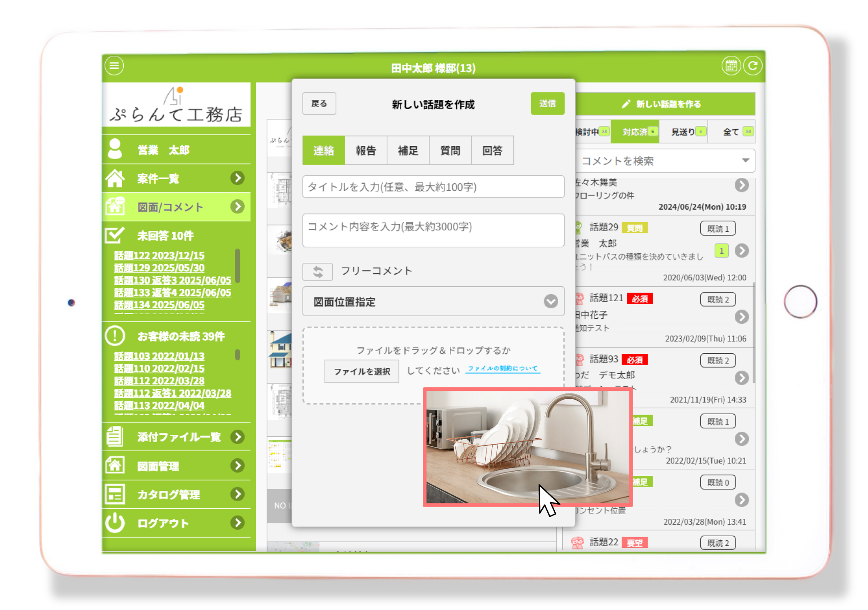Click the blue house drawing thumbnail
The image size is (868, 610).
280,349
